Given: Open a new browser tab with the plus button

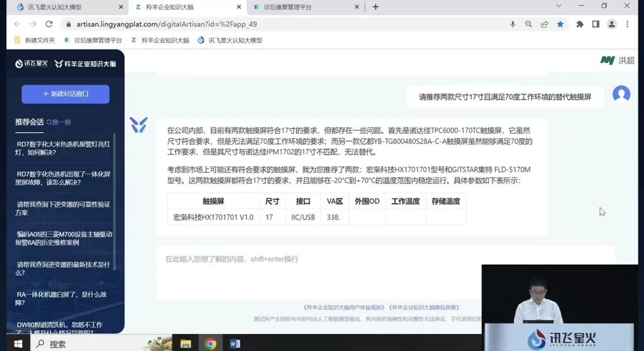Looking at the screenshot, I should pyautogui.click(x=375, y=7).
